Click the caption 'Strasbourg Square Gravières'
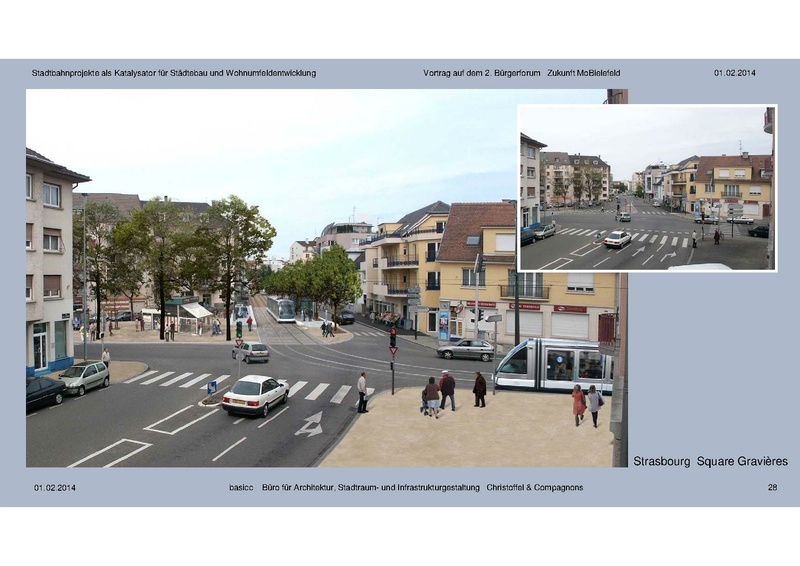Viewport: 800px width, 566px height. pos(710,461)
